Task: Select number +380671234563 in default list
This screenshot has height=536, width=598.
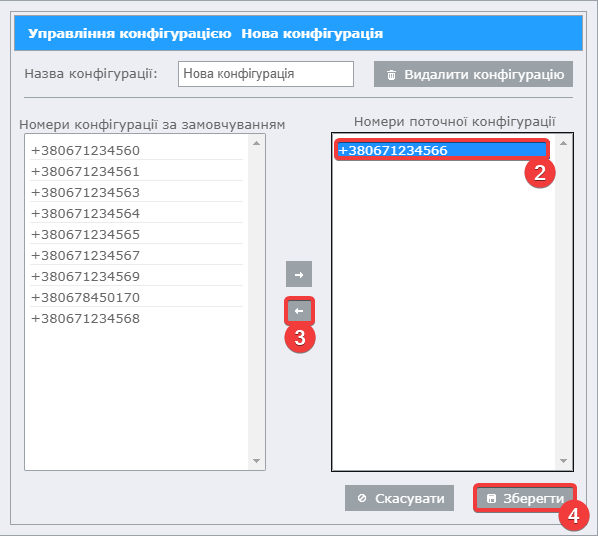Action: coord(137,192)
